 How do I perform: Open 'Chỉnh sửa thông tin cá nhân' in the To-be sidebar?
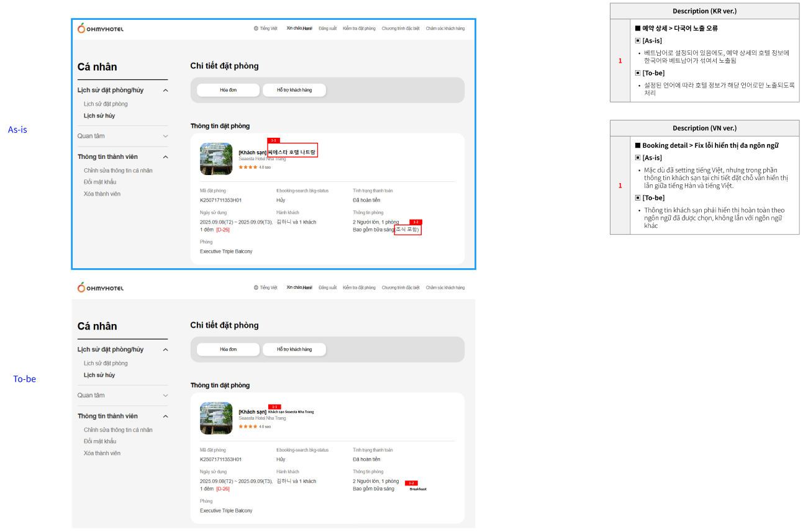point(118,430)
